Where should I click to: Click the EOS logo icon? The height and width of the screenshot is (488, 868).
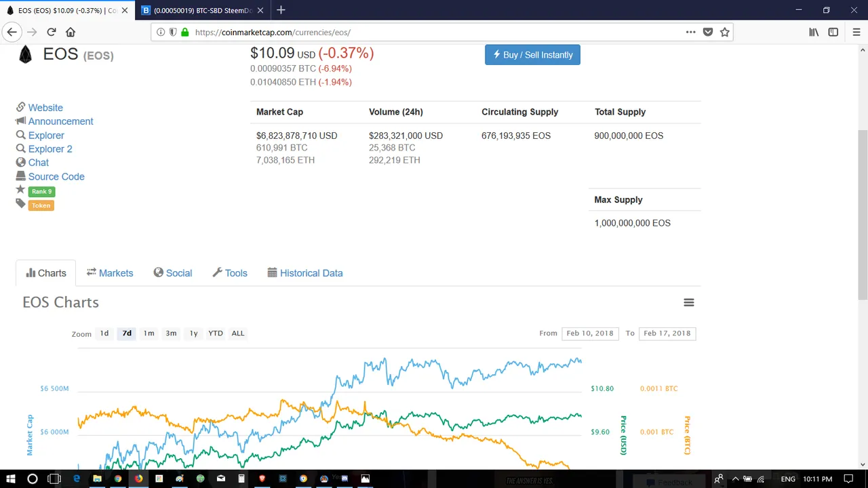point(25,55)
